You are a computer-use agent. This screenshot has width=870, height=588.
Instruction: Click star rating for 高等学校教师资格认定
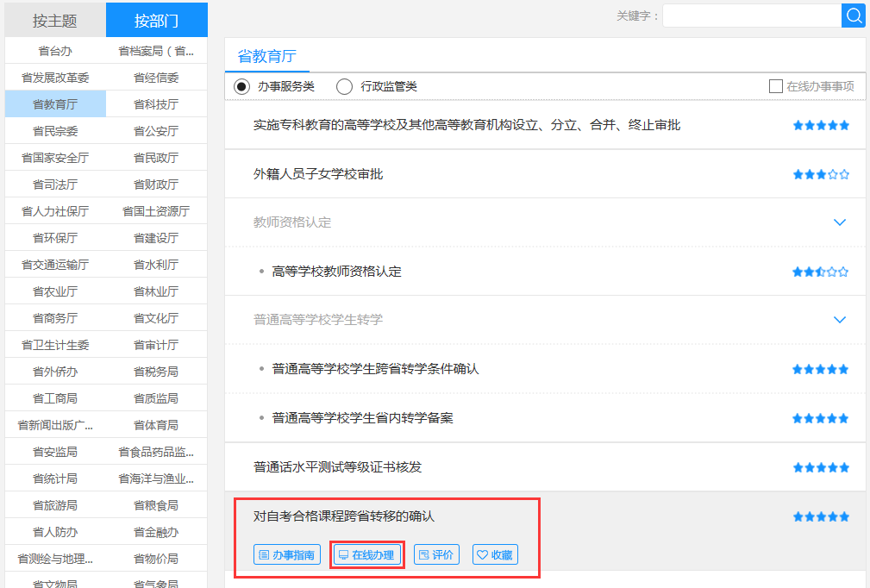coord(821,272)
